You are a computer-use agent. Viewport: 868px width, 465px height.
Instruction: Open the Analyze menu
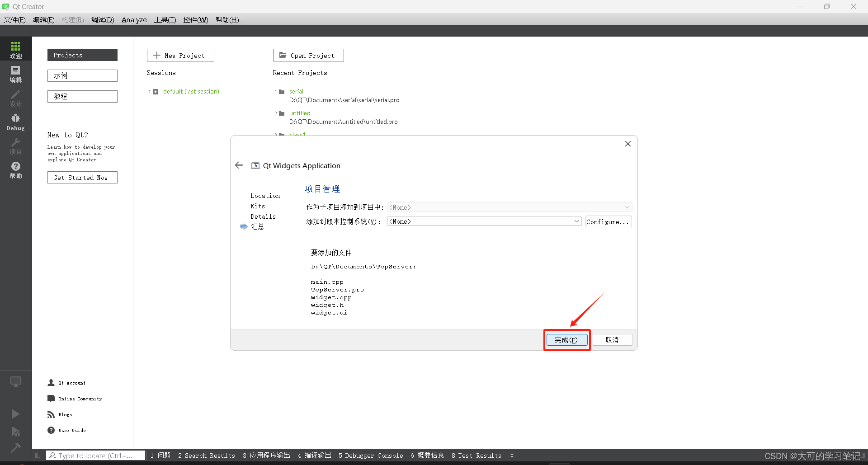[x=134, y=20]
